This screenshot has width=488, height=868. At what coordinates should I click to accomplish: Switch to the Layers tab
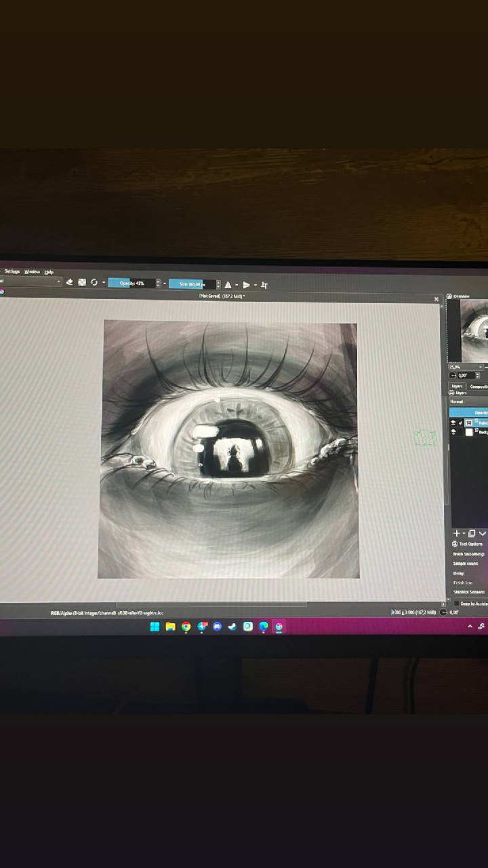457,386
